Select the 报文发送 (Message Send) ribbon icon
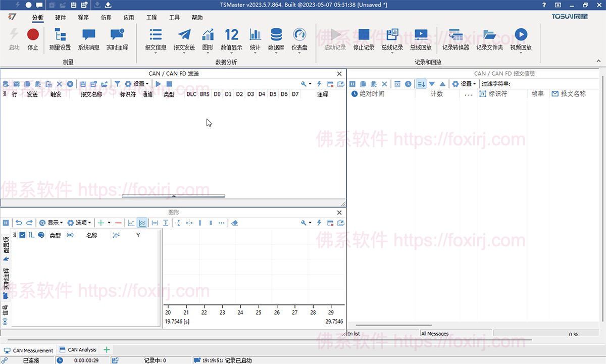This screenshot has width=606, height=364. (x=184, y=39)
